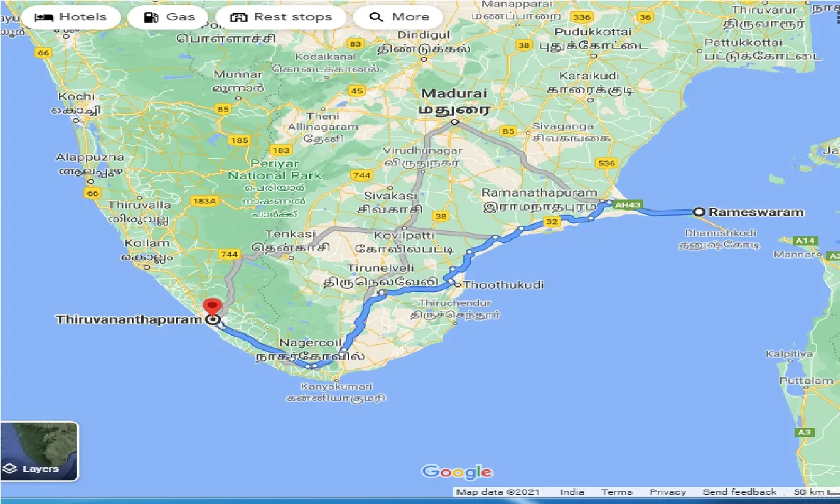Click the Rest stops building icon
This screenshot has width=840, height=504.
(238, 17)
